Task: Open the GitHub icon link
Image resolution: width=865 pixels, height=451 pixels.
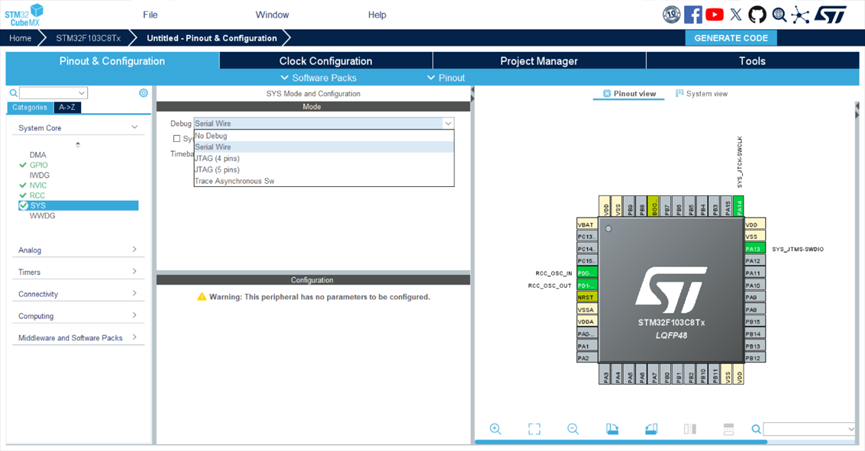Action: (x=757, y=14)
